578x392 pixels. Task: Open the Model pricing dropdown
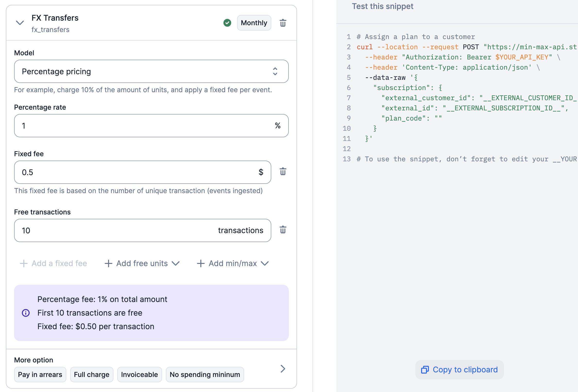click(151, 71)
